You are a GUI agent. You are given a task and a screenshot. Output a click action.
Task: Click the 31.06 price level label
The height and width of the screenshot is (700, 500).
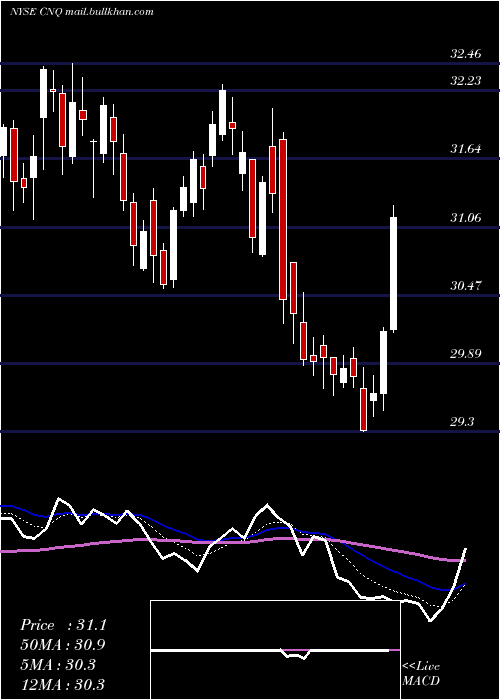(466, 218)
